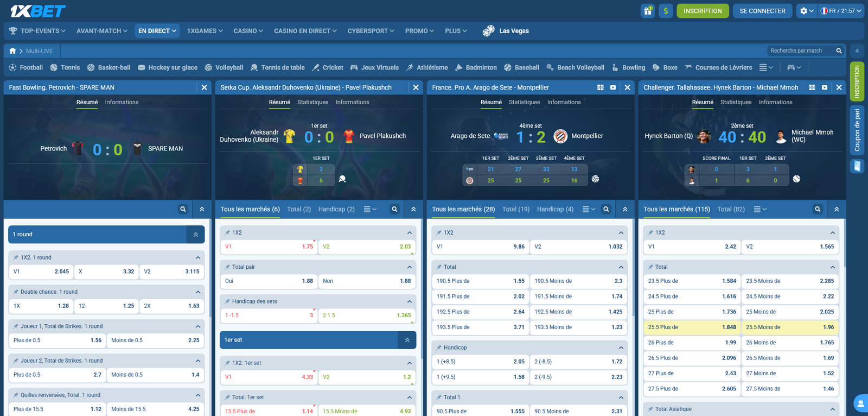Collapse Handicap market in Arago de Sete panel

(x=621, y=348)
